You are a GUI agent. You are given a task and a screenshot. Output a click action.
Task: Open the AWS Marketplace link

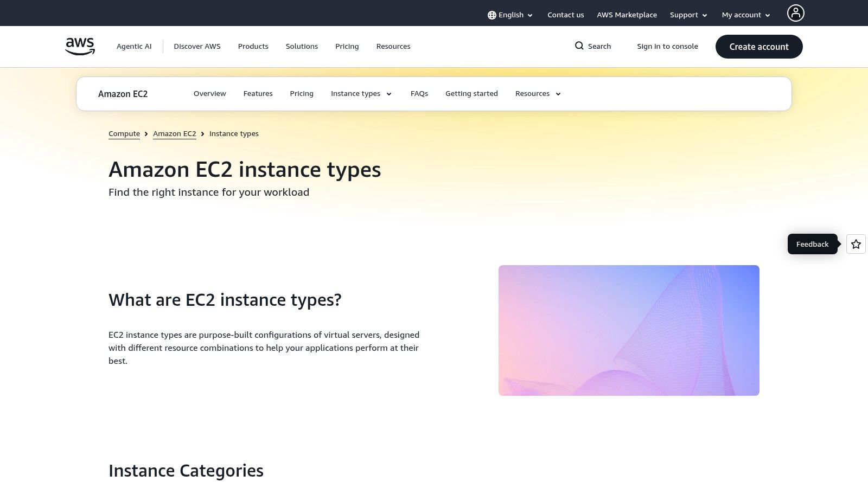pyautogui.click(x=627, y=15)
